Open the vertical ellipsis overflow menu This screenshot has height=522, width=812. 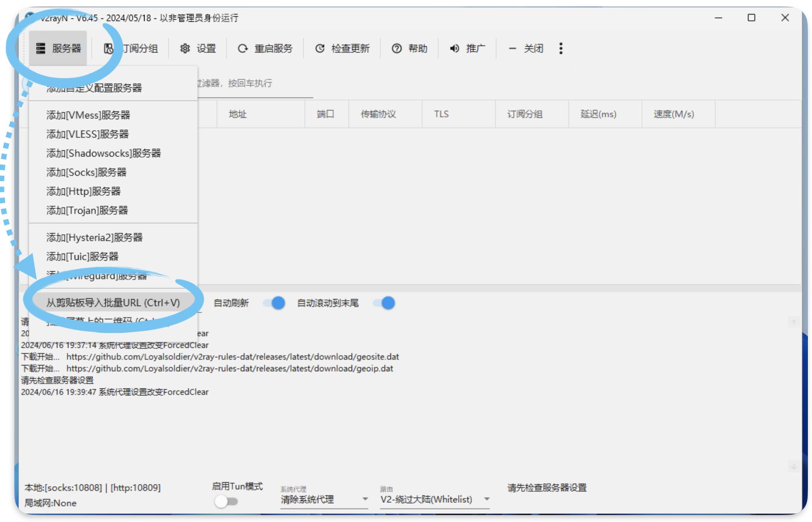pyautogui.click(x=561, y=48)
